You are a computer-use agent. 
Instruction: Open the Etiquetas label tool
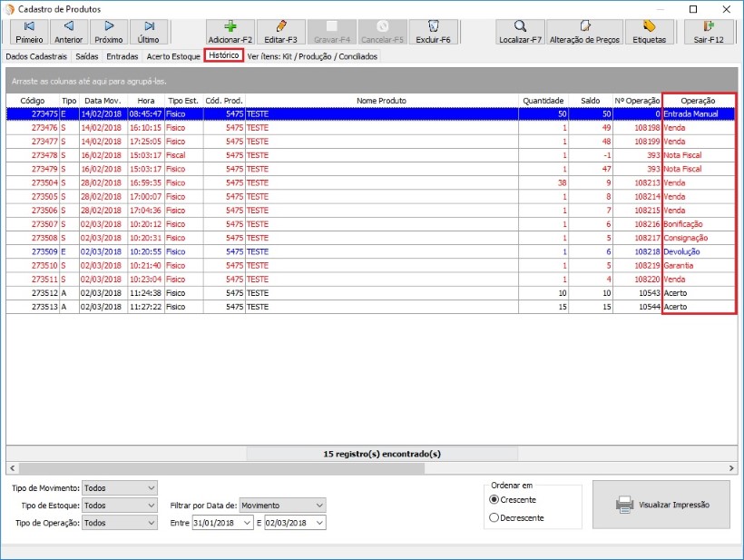[x=649, y=32]
